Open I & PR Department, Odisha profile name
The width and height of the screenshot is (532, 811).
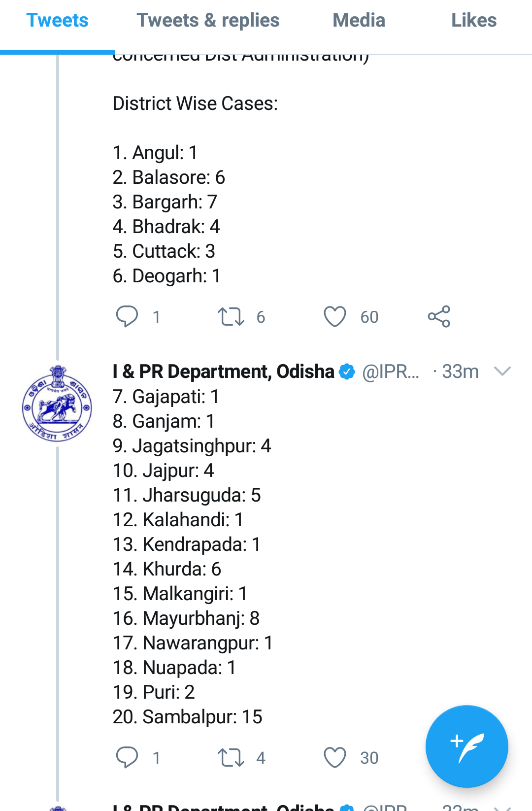tap(223, 372)
